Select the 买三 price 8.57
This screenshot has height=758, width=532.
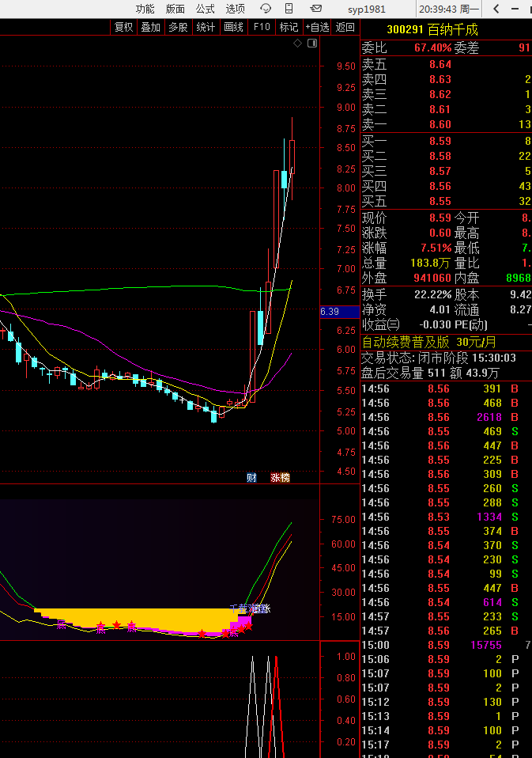pos(440,171)
